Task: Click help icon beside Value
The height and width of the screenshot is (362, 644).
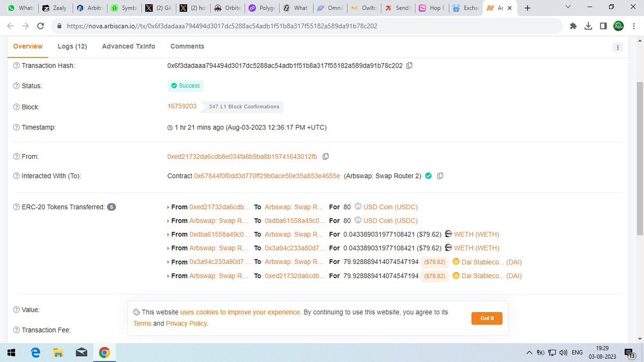Action: tap(17, 310)
